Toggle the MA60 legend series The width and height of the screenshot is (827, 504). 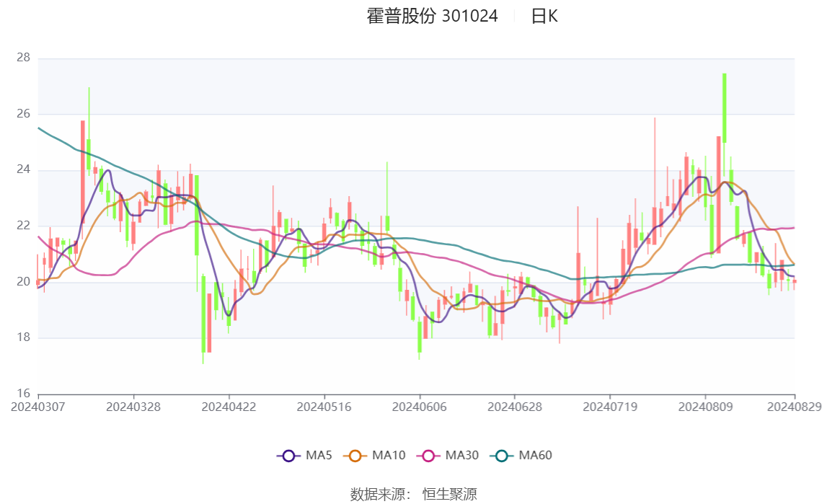click(x=521, y=456)
